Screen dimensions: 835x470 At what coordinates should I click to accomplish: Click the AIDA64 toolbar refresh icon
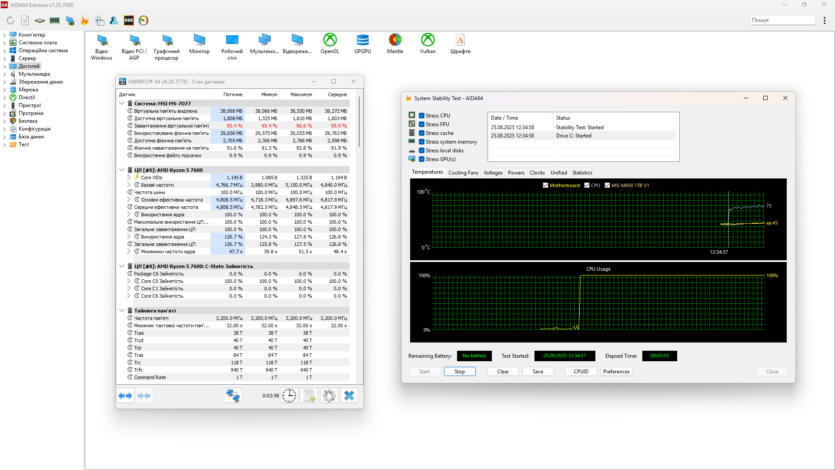click(10, 21)
